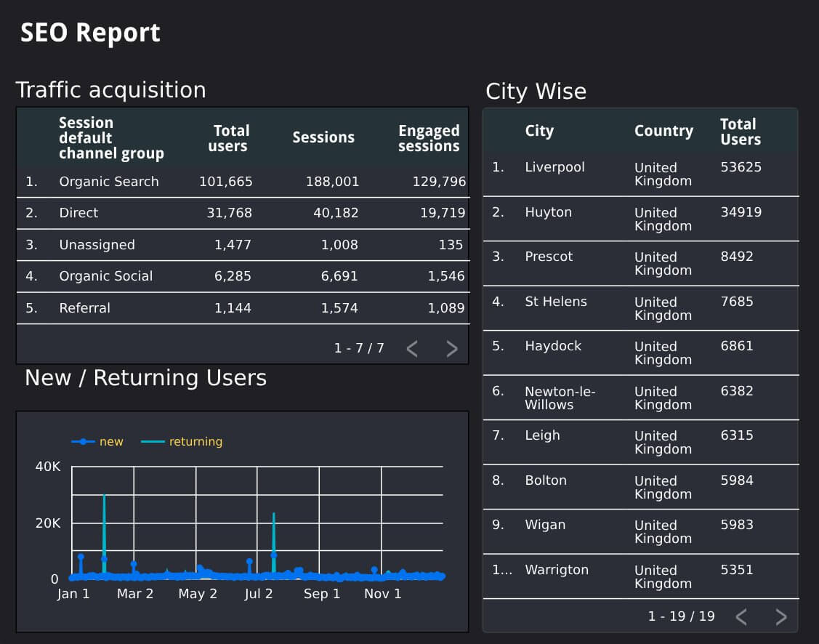Click the Country column header
This screenshot has width=819, height=644.
pyautogui.click(x=663, y=131)
